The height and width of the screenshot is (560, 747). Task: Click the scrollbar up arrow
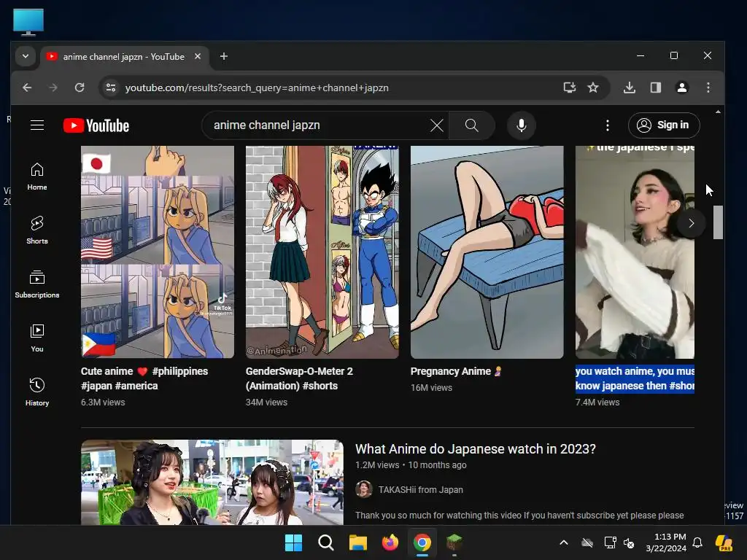pyautogui.click(x=718, y=112)
